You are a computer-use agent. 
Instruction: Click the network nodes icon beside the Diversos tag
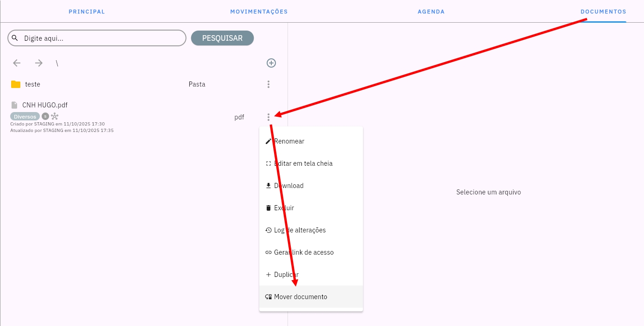point(55,116)
